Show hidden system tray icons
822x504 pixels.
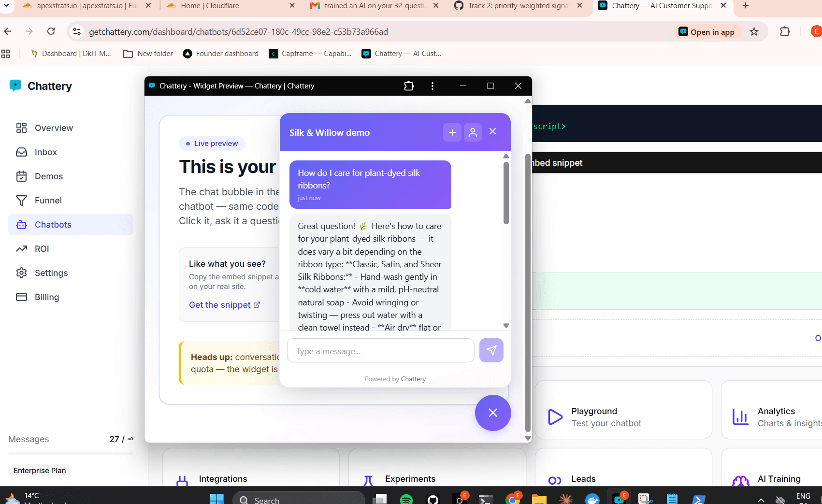point(761,500)
